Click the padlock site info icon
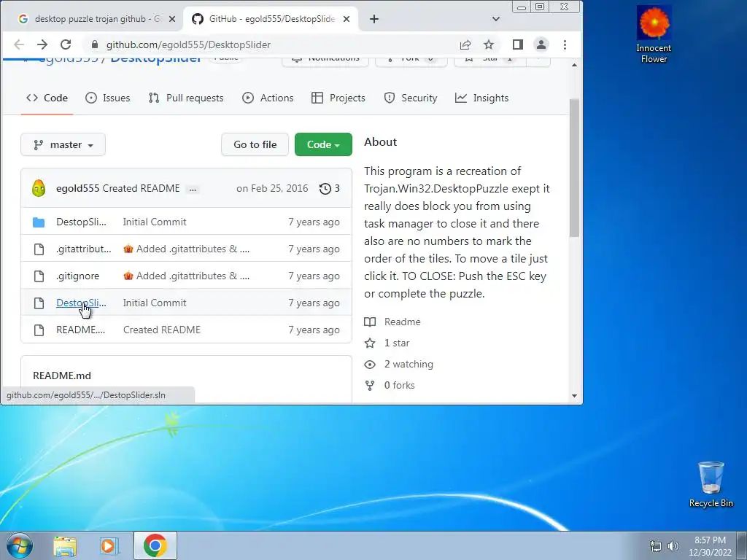The width and height of the screenshot is (747, 560). (94, 44)
